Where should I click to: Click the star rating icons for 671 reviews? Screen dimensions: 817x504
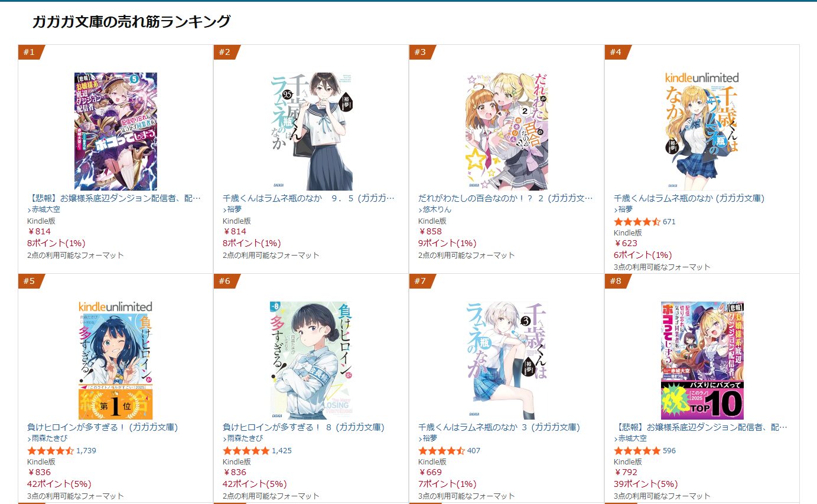point(637,222)
